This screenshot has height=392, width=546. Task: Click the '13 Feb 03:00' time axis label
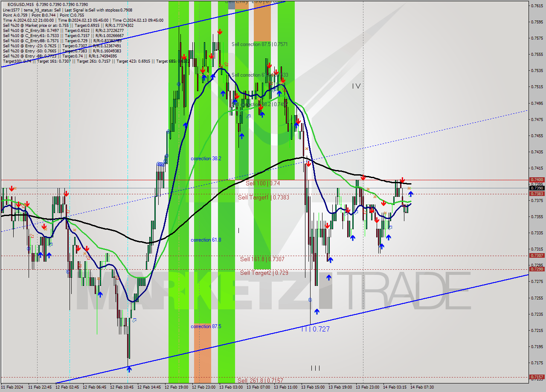click(x=231, y=387)
